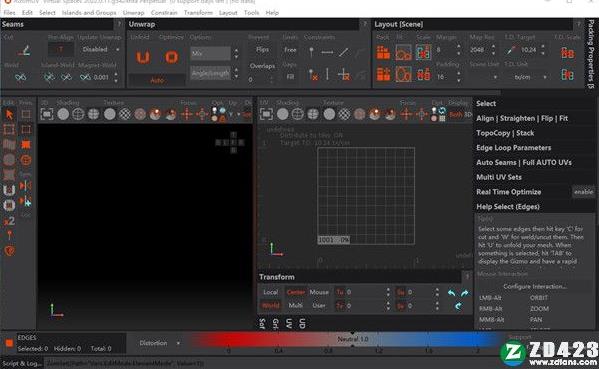
Task: Select the arrow selection tool
Action: point(9,114)
